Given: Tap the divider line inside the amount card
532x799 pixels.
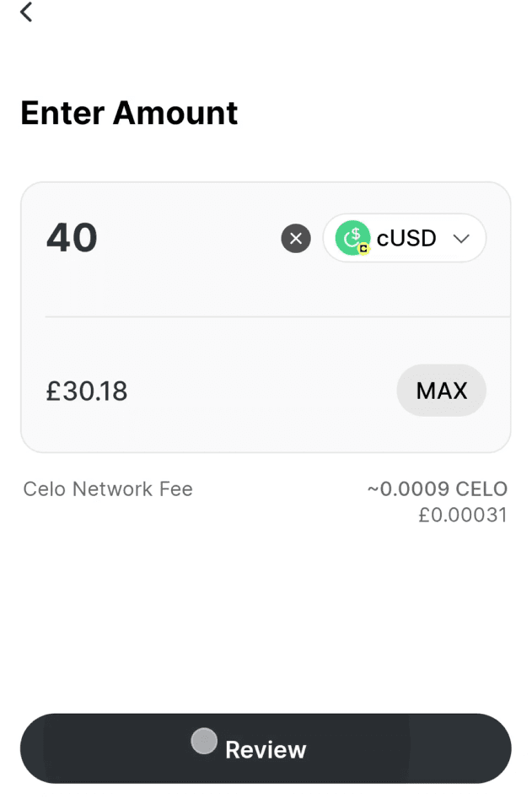Looking at the screenshot, I should click(277, 316).
